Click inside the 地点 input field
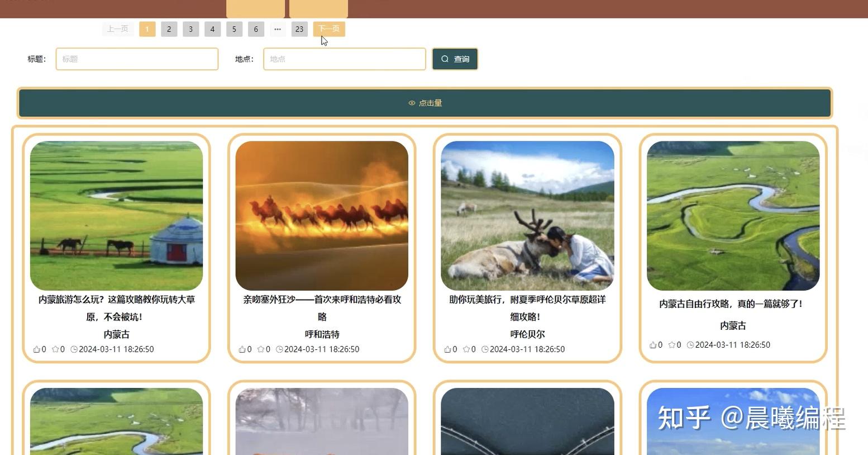The height and width of the screenshot is (455, 868). click(x=344, y=59)
